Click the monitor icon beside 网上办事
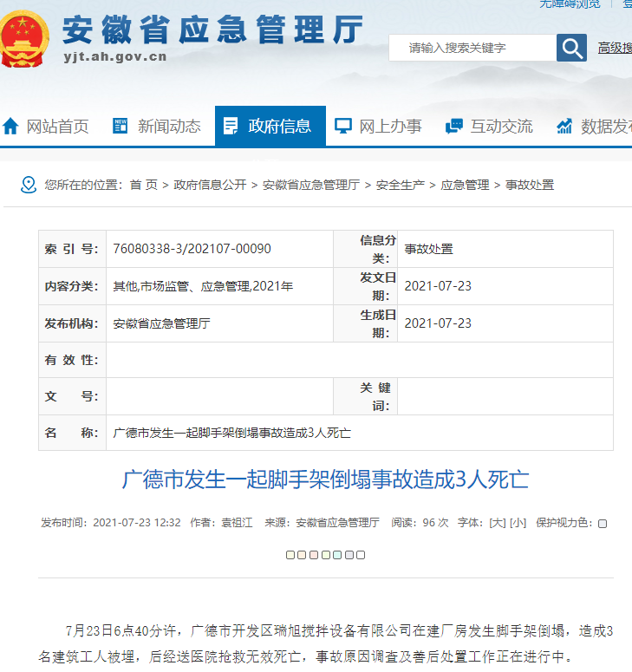Viewport: 632px width, 672px height. pos(343,127)
